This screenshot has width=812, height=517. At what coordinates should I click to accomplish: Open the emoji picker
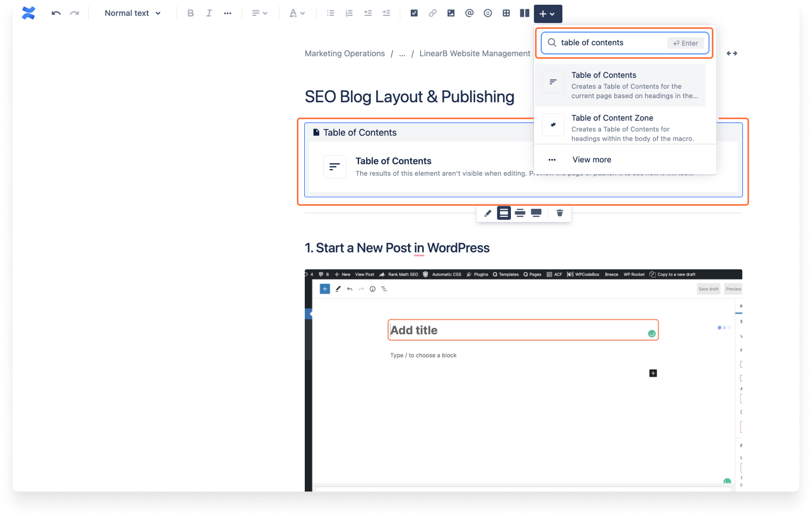click(488, 13)
